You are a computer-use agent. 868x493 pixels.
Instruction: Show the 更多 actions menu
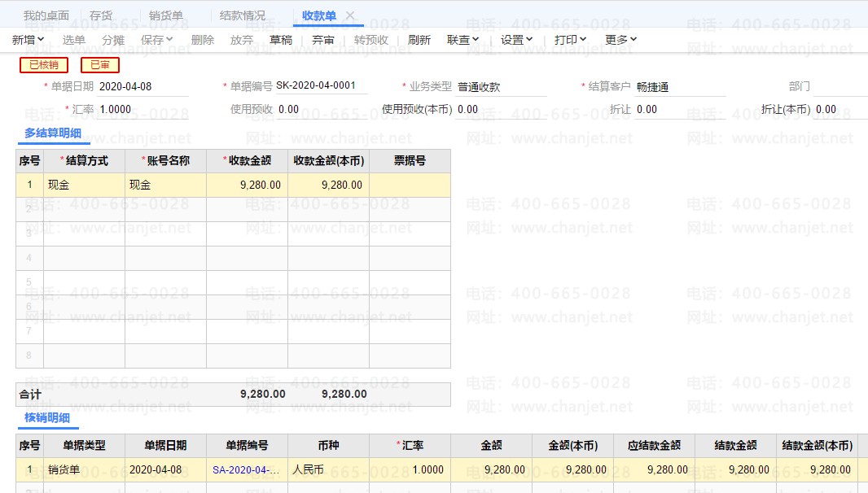[621, 40]
